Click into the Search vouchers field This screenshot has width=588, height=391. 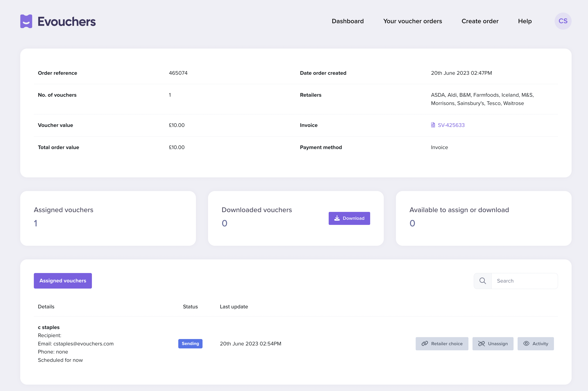[x=524, y=281]
